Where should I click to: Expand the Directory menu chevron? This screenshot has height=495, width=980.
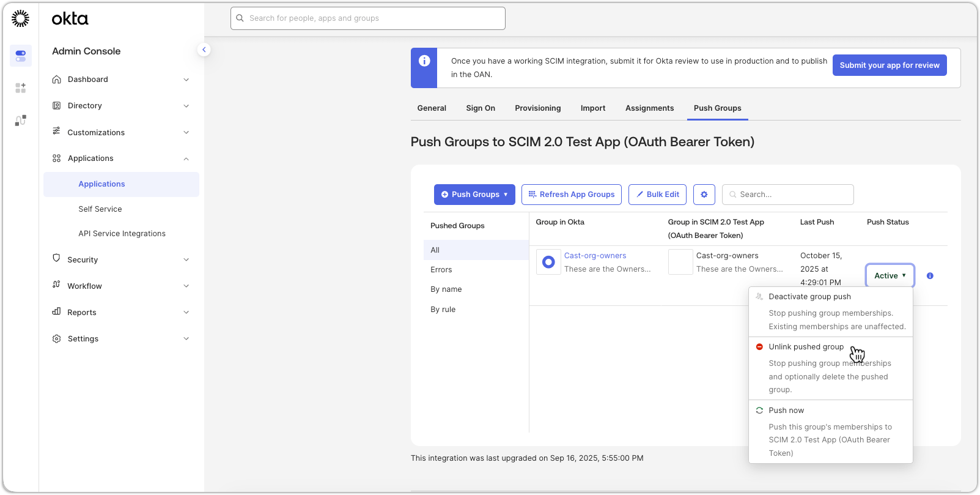click(186, 106)
